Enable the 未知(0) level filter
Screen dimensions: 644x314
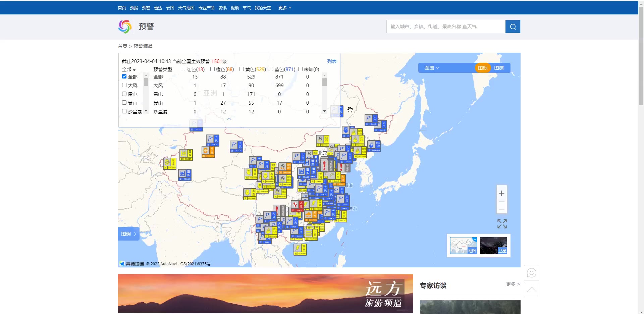(x=300, y=69)
